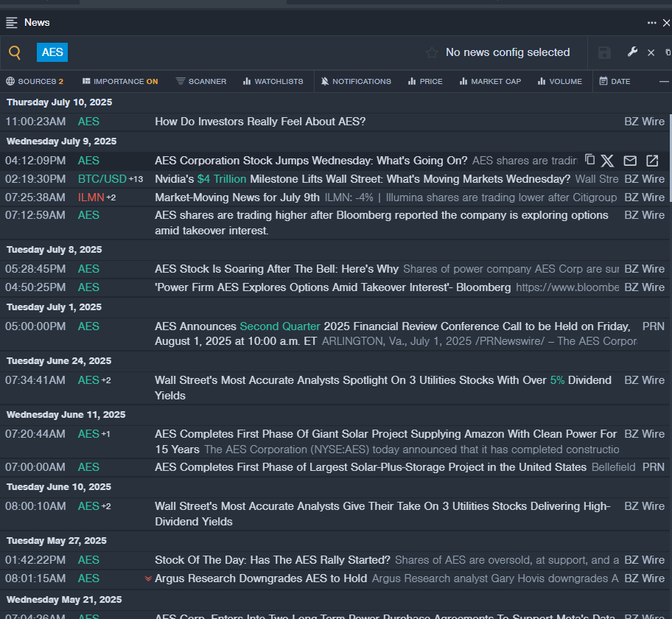Open news settings with the wrench icon
This screenshot has width=672, height=619.
click(632, 52)
